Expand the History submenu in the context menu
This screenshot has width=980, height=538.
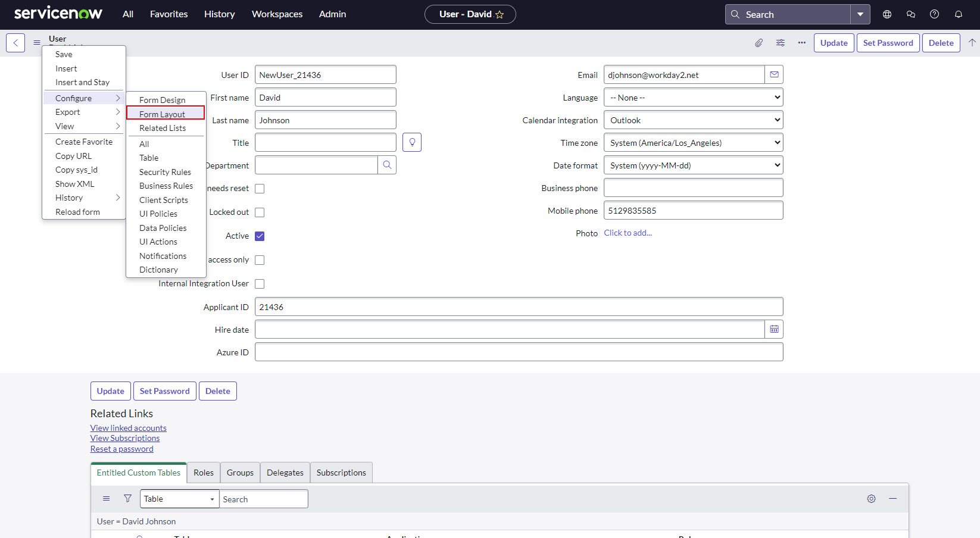coord(84,198)
